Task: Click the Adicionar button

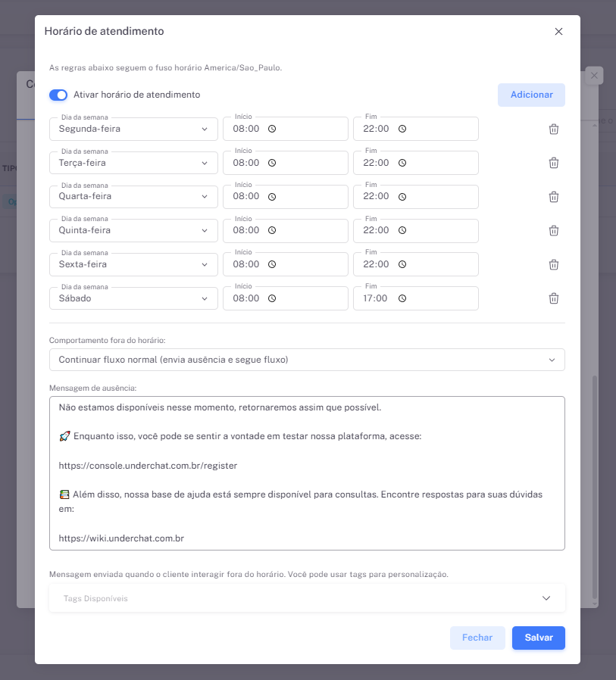Action: click(x=531, y=95)
